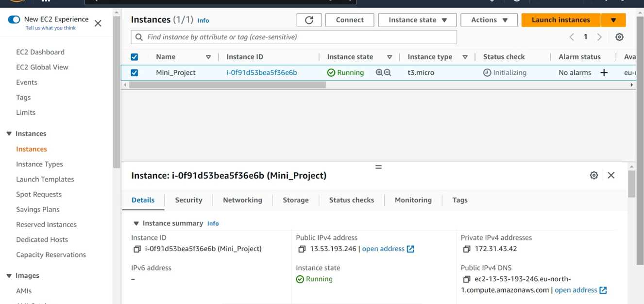Open Capacity Reservations in sidebar

[x=51, y=254]
